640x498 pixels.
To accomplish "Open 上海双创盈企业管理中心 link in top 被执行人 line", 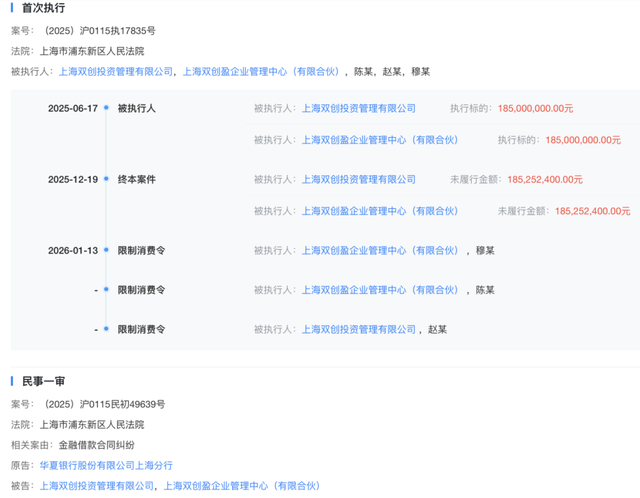I will click(x=261, y=72).
